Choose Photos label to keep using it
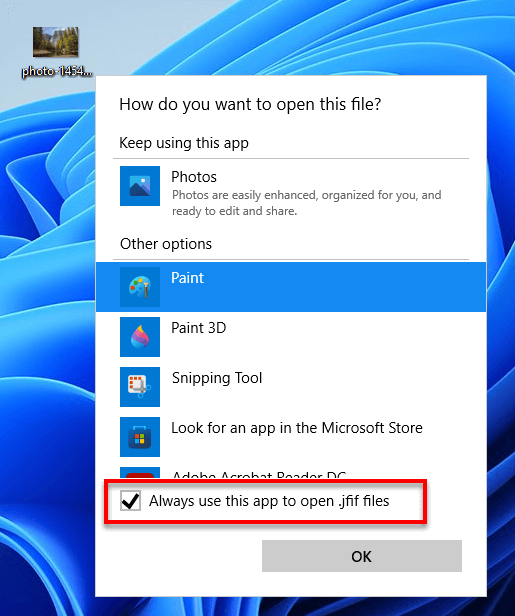The height and width of the screenshot is (616, 515). point(194,177)
